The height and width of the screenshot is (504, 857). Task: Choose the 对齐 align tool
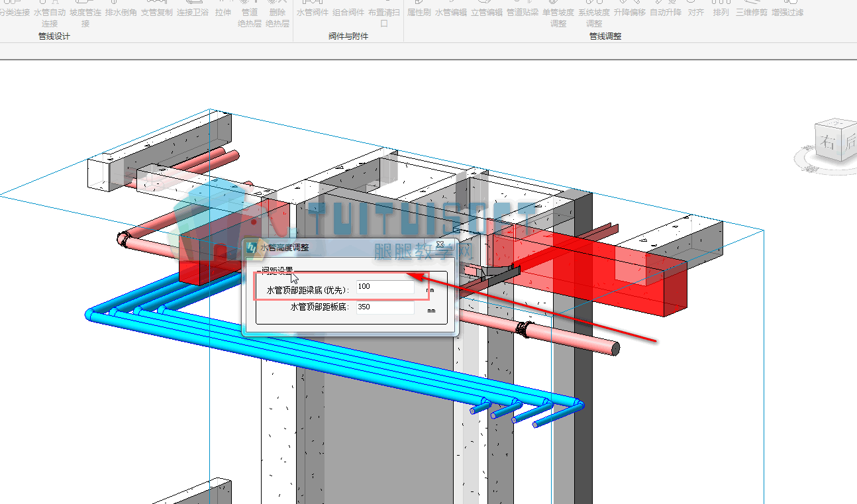click(x=696, y=10)
